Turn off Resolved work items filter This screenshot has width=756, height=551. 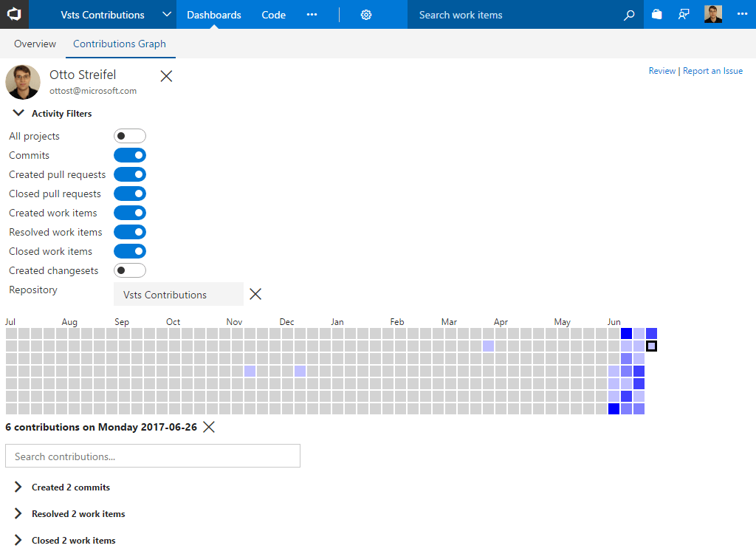[130, 232]
